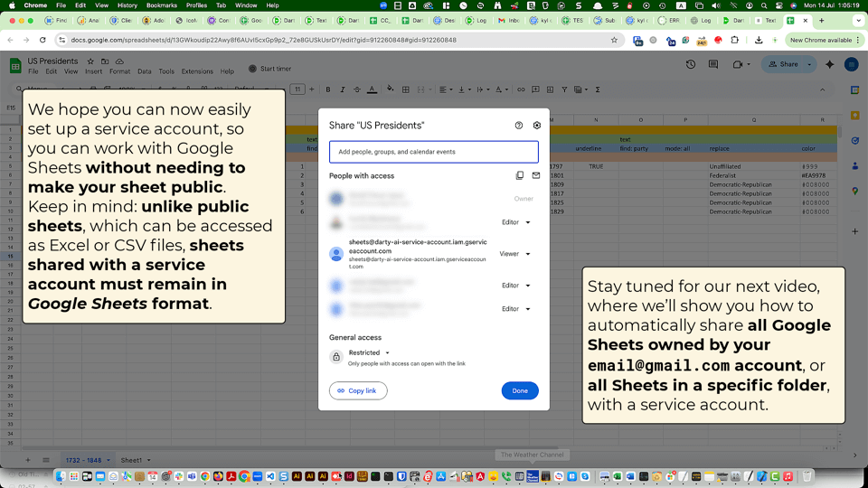Click the envelope icon beside People with access
868x488 pixels.
pos(536,175)
